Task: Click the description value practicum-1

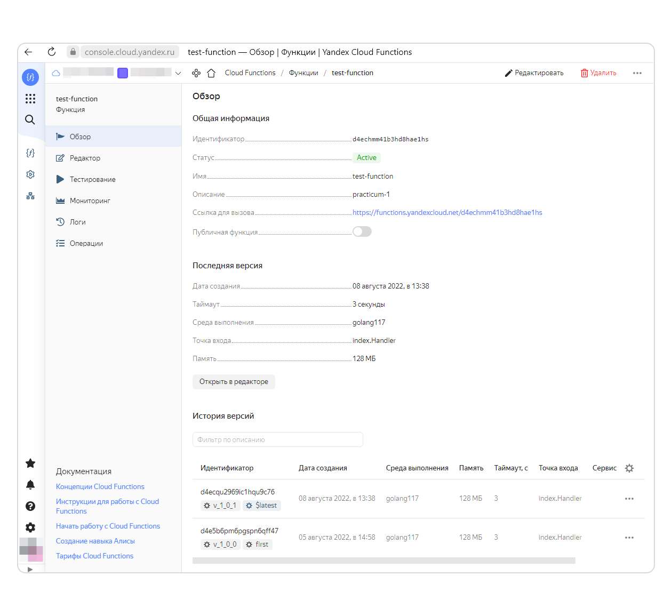Action: click(371, 195)
